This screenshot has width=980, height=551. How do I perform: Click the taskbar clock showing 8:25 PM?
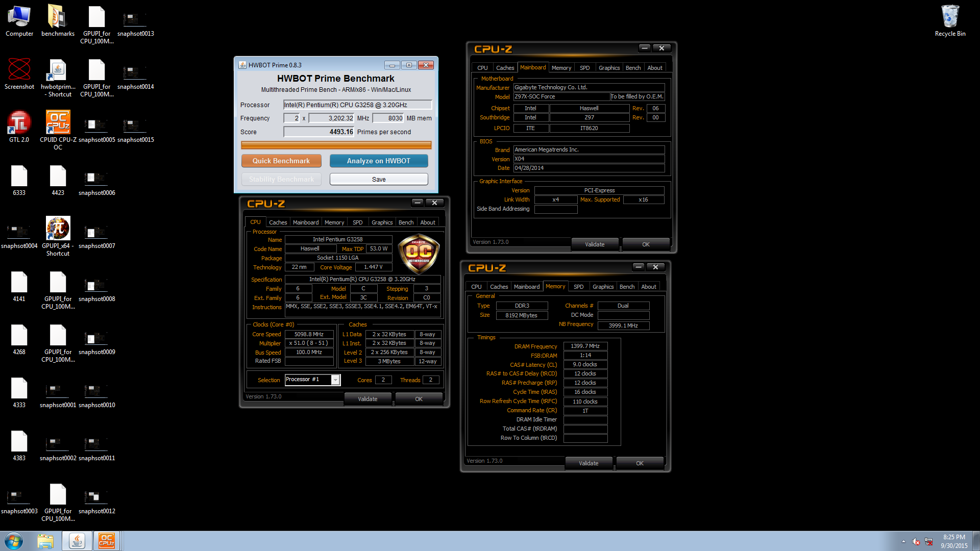[954, 541]
